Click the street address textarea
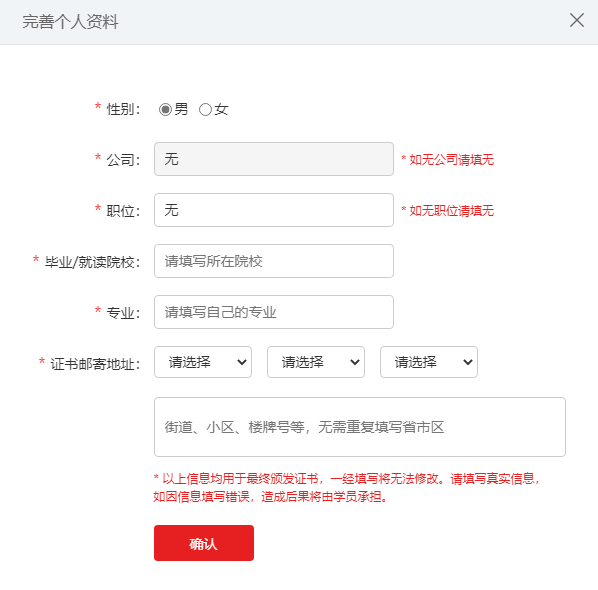The image size is (598, 590). [360, 427]
